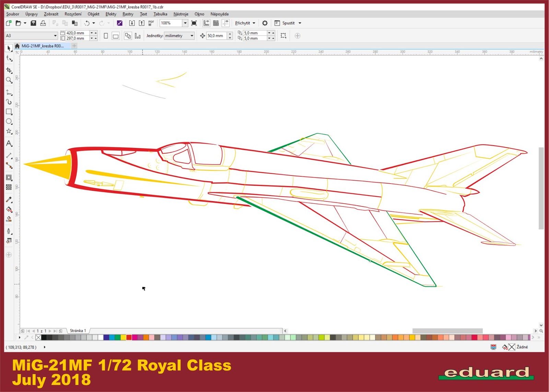Click the page width field 420,0 mm
Viewport: 549px width, 392px height.
(x=78, y=33)
